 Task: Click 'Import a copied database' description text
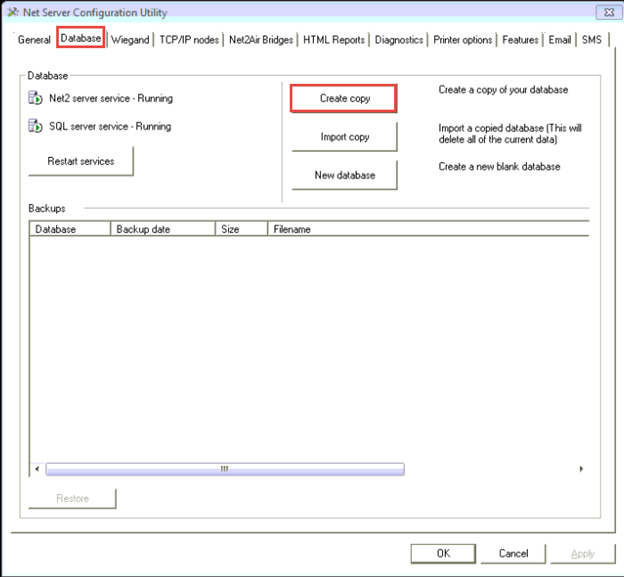pyautogui.click(x=510, y=134)
